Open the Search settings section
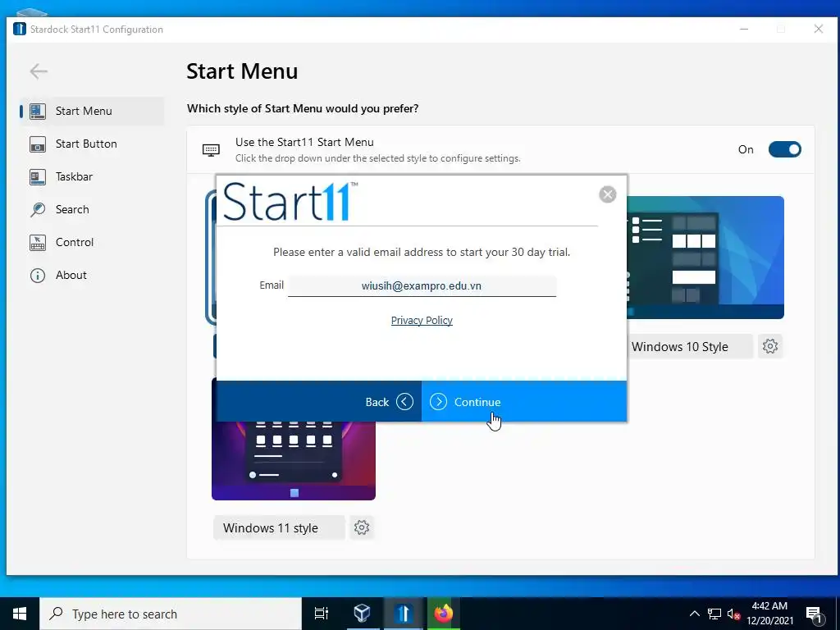The width and height of the screenshot is (840, 630). pos(92,209)
